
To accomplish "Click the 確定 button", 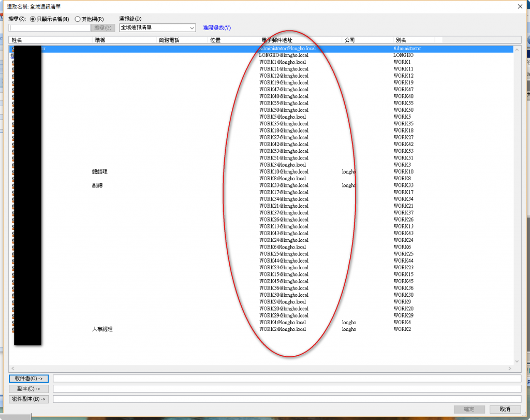I will [469, 409].
